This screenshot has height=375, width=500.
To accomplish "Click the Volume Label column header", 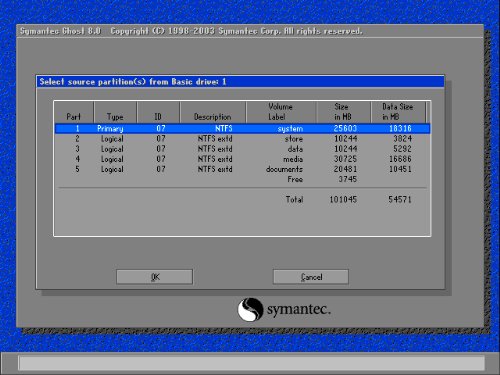I will click(281, 112).
